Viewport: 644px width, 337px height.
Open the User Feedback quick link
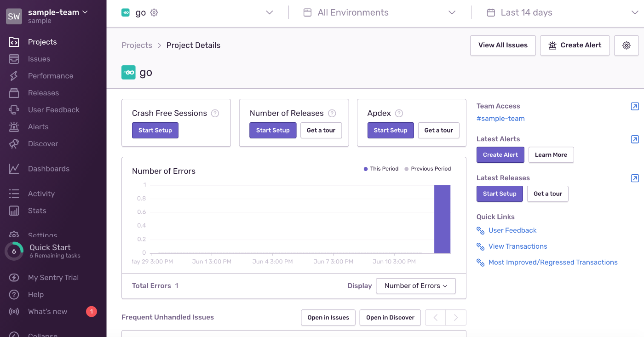512,230
